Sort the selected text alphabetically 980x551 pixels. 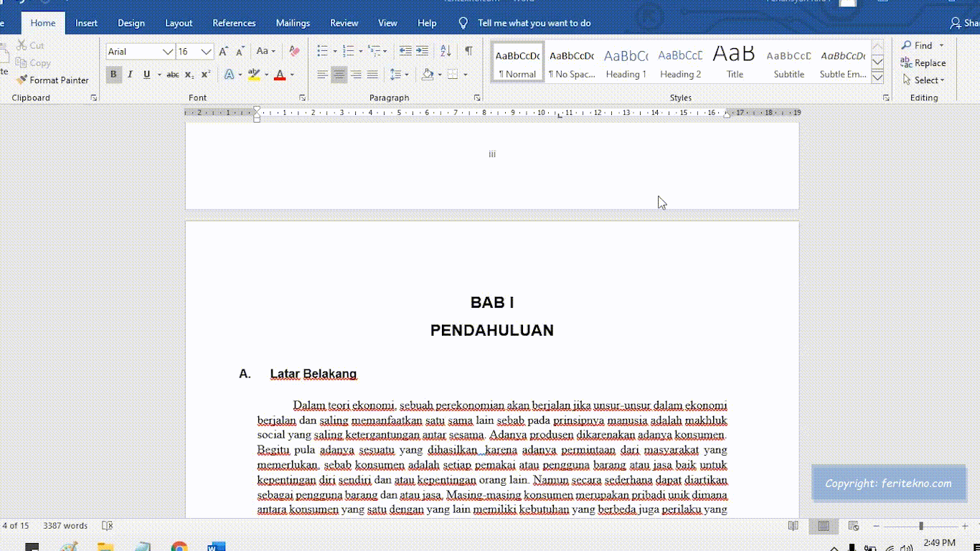446,52
